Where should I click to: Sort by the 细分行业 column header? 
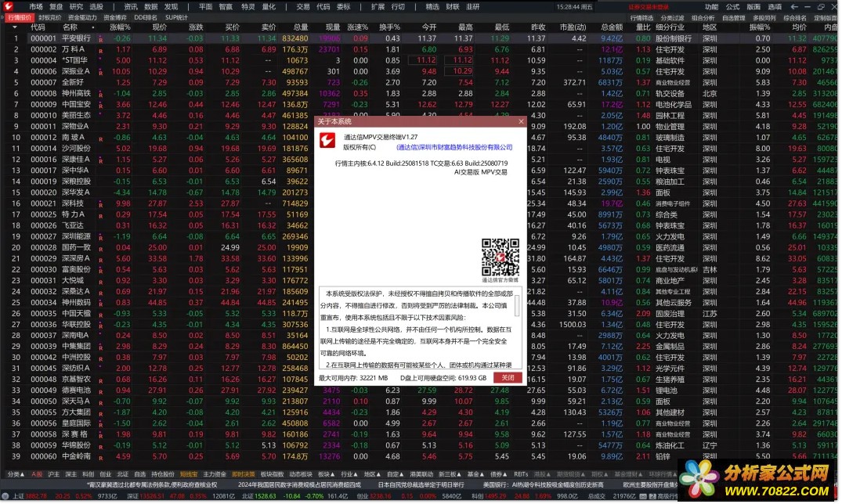[x=670, y=27]
